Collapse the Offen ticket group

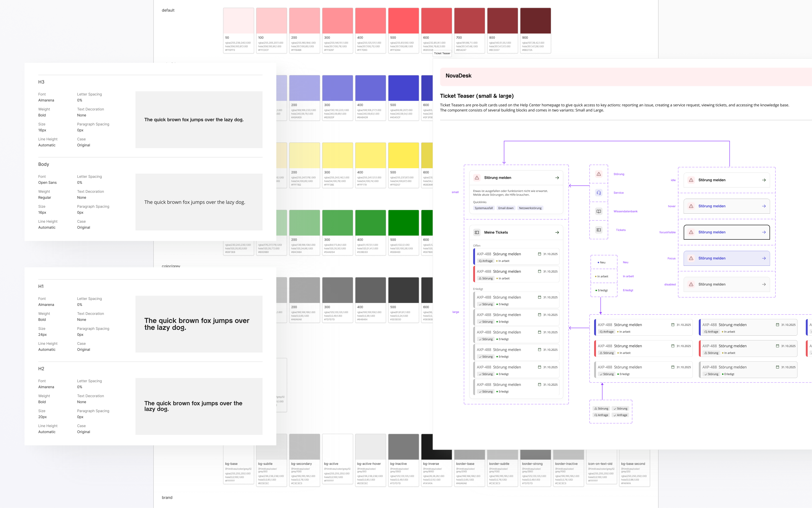pos(477,246)
